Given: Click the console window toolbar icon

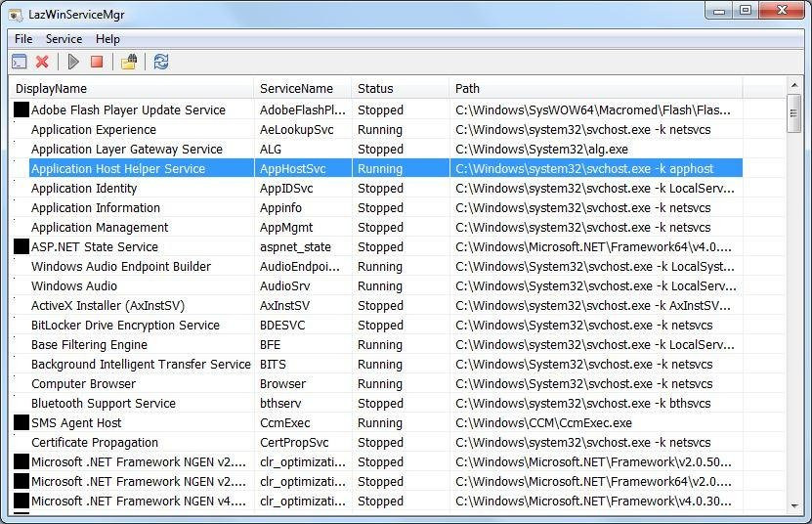Looking at the screenshot, I should 20,62.
